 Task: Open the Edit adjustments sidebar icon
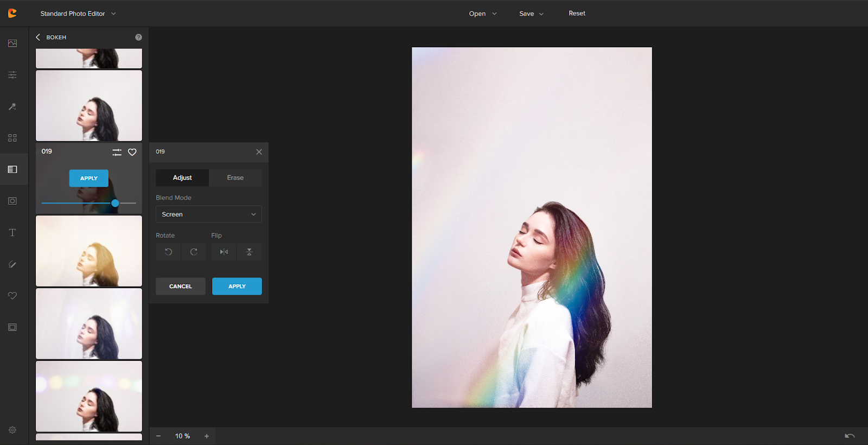point(12,75)
